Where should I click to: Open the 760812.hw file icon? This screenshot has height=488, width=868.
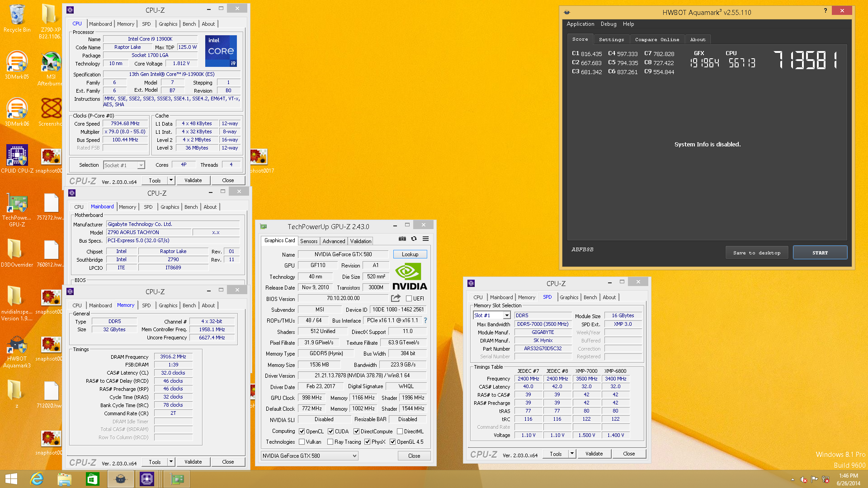click(51, 253)
